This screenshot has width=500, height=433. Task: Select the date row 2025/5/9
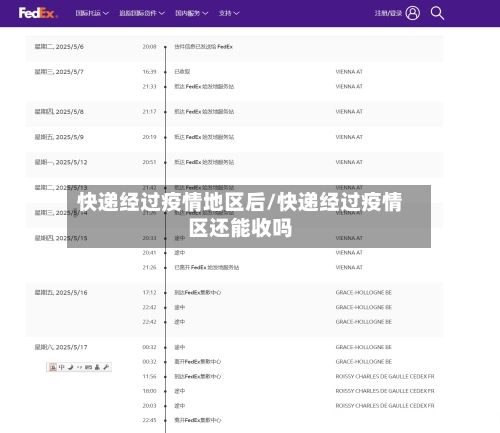point(59,137)
